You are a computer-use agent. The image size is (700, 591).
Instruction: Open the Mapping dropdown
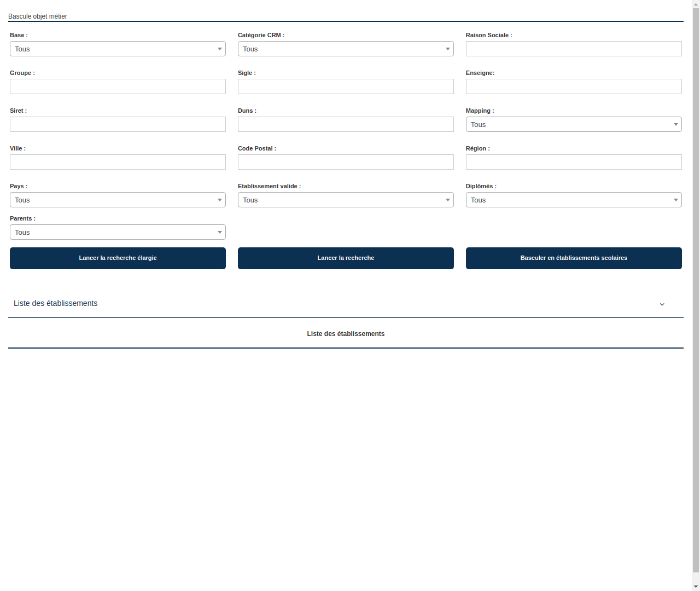[573, 124]
